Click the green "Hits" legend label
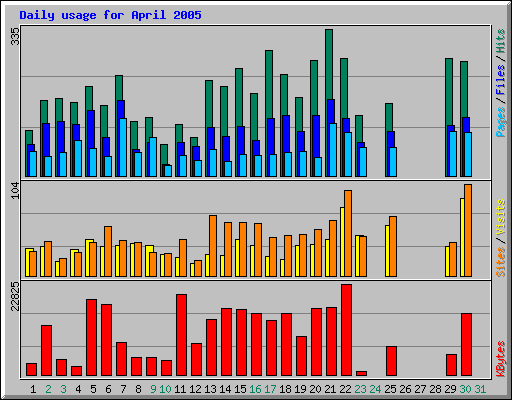 pyautogui.click(x=500, y=41)
